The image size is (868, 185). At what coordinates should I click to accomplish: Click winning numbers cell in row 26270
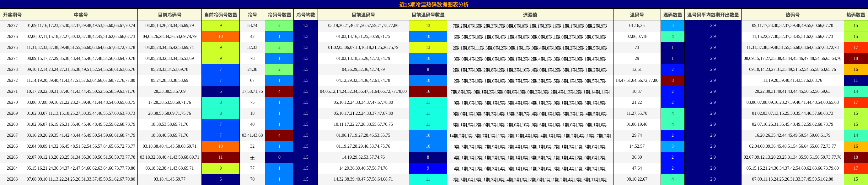coord(81,102)
